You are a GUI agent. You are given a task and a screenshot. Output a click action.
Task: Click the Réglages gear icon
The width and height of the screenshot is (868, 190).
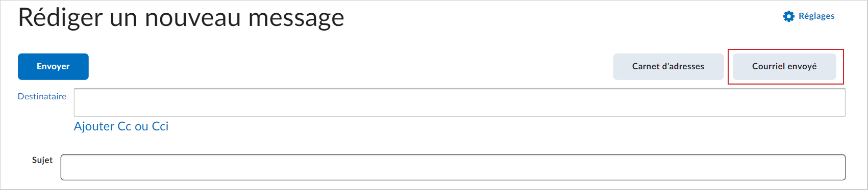point(789,16)
